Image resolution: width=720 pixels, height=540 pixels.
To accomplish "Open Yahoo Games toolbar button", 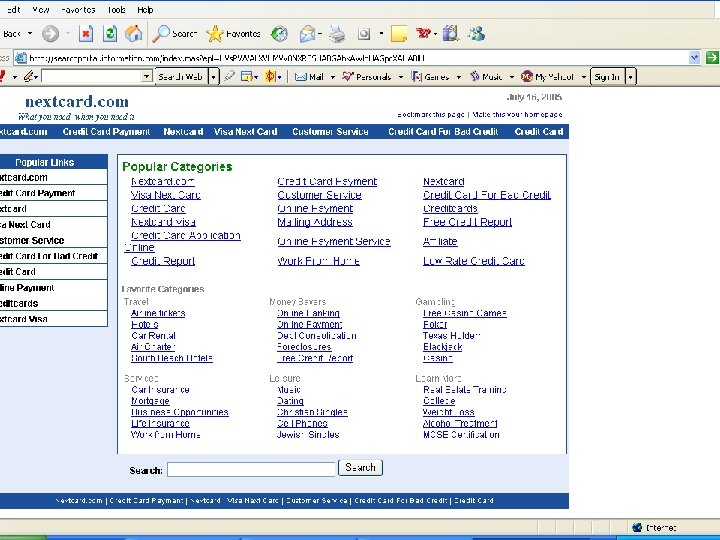I will pos(430,77).
